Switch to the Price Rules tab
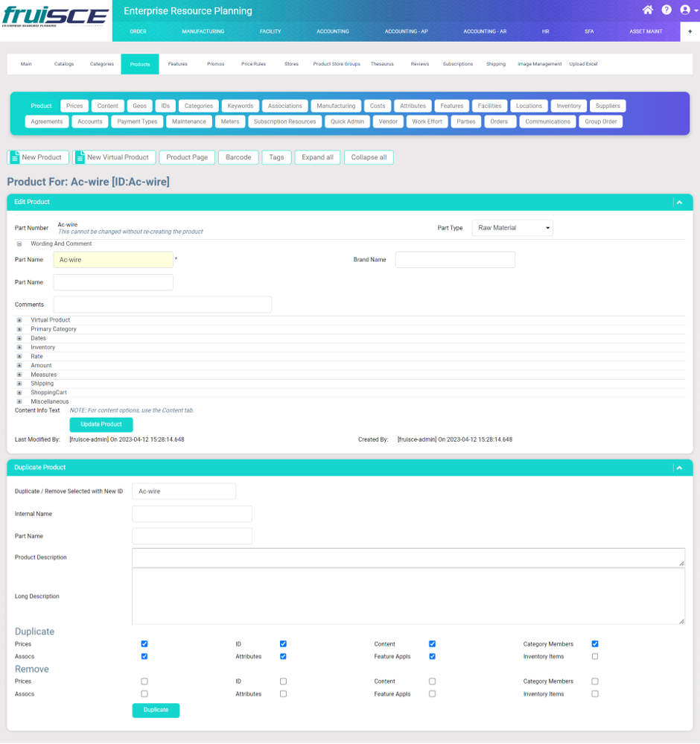The image size is (700, 744). [253, 64]
